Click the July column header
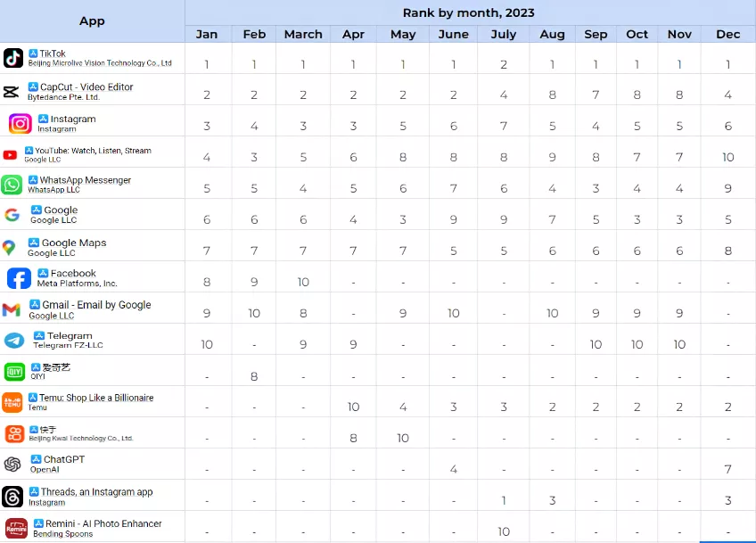 tap(504, 34)
